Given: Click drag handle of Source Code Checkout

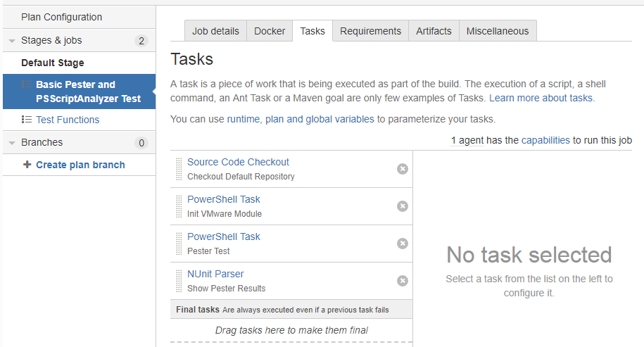Looking at the screenshot, I should click(x=179, y=169).
